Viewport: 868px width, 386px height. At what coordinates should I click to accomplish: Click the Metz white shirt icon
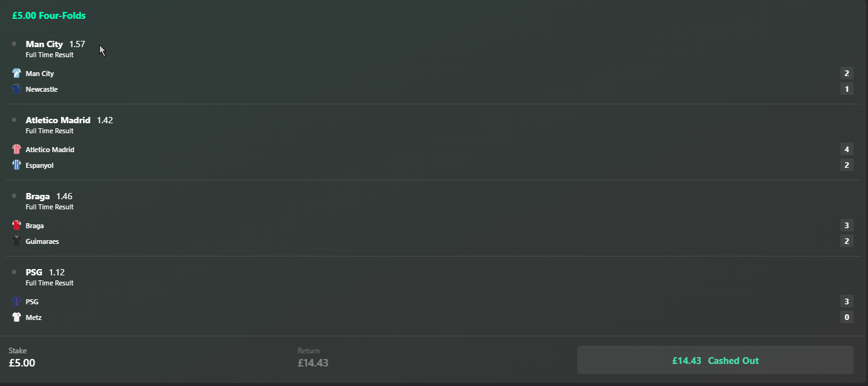[16, 317]
